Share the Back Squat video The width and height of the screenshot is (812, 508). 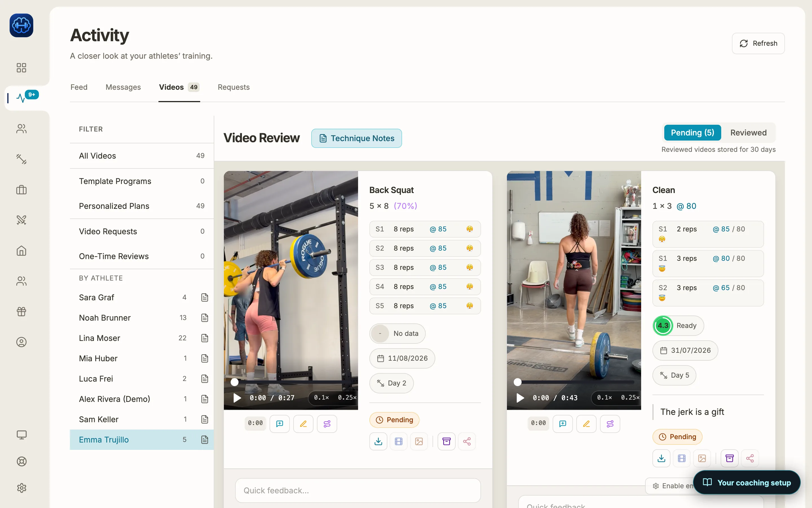point(467,441)
